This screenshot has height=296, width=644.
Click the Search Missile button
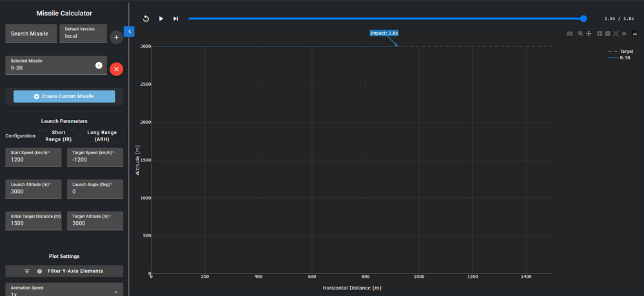pos(30,34)
